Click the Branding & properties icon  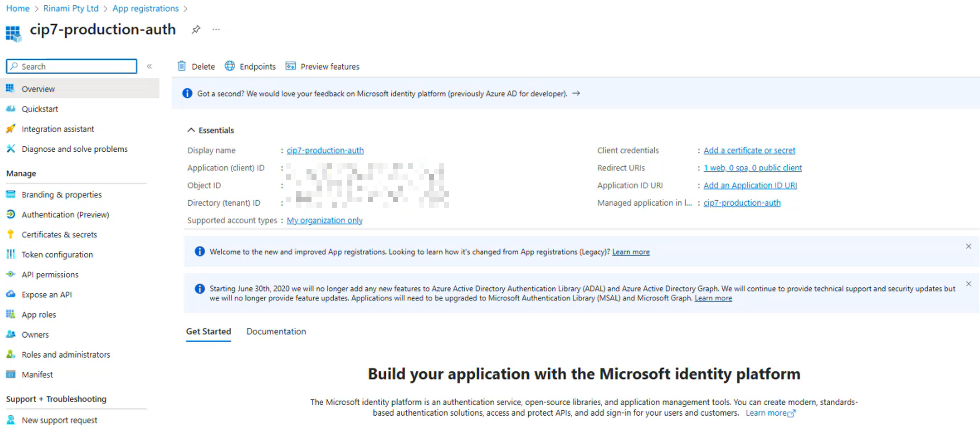click(11, 194)
